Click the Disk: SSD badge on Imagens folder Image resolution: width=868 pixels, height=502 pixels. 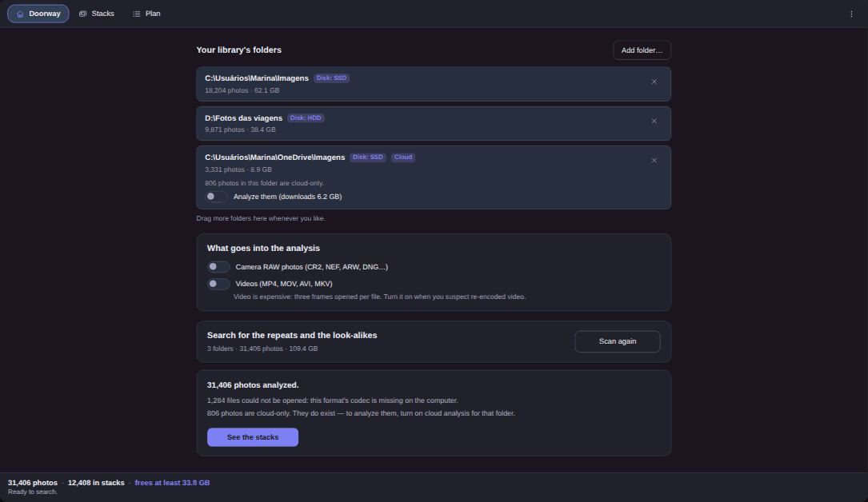pos(331,78)
